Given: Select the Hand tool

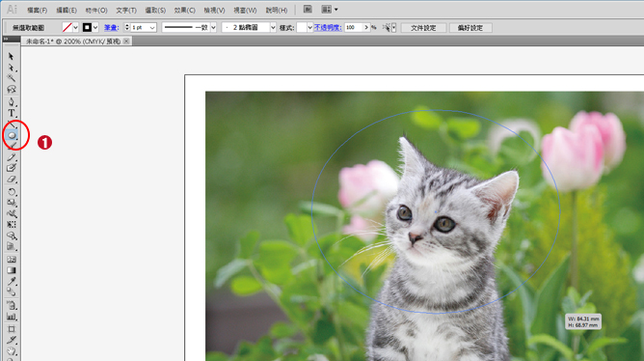Looking at the screenshot, I should point(12,351).
